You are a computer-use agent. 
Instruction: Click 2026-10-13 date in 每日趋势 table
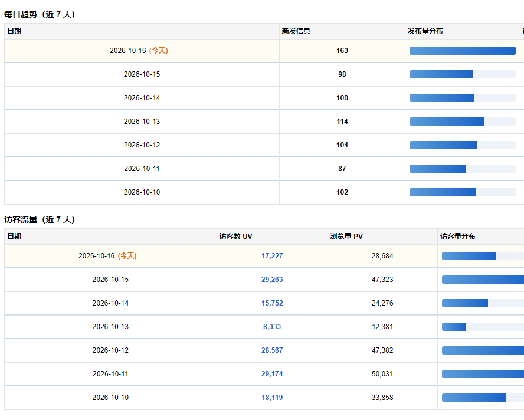click(x=142, y=122)
